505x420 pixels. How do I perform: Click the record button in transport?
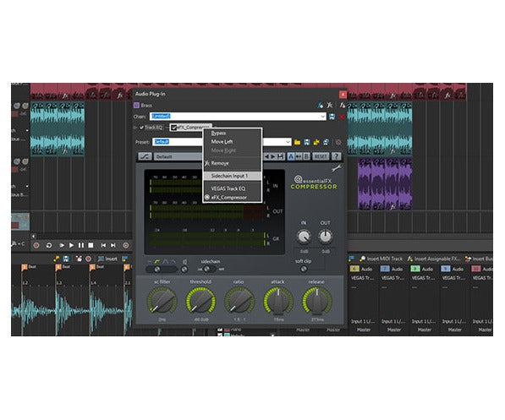36,245
